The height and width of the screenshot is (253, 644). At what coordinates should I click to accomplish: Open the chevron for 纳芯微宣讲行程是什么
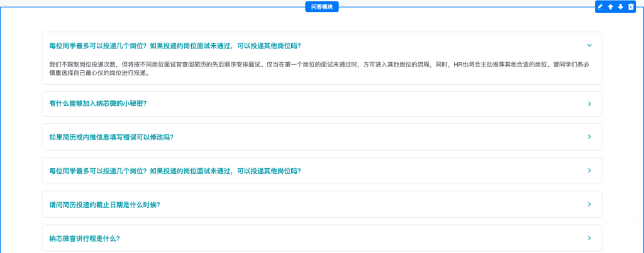click(589, 239)
